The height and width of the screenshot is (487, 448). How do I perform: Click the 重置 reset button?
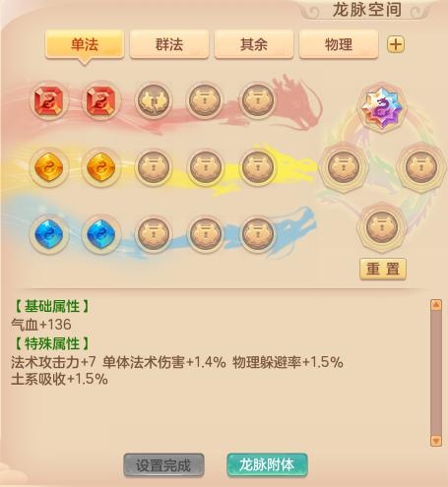(x=383, y=269)
